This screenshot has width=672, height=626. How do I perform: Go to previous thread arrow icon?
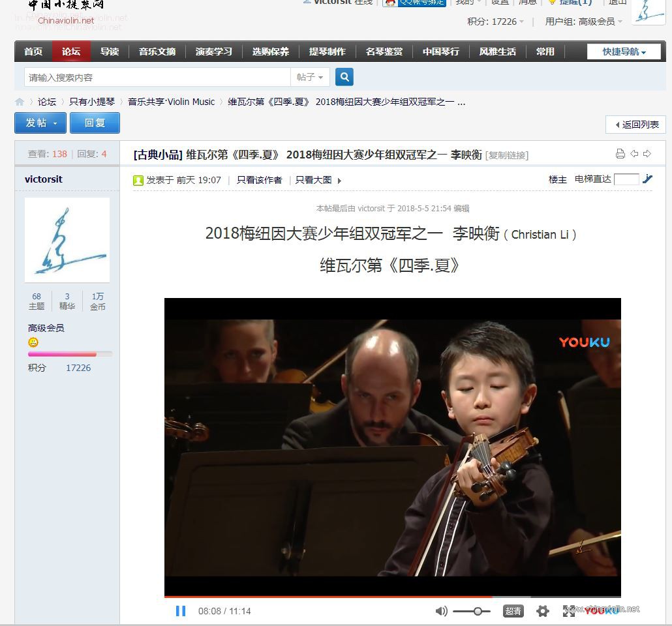(634, 153)
